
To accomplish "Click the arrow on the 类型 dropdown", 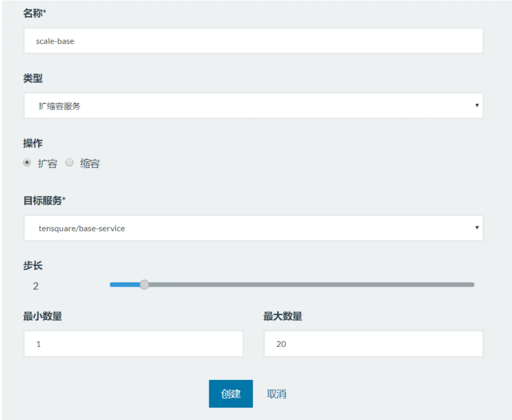I will point(477,106).
